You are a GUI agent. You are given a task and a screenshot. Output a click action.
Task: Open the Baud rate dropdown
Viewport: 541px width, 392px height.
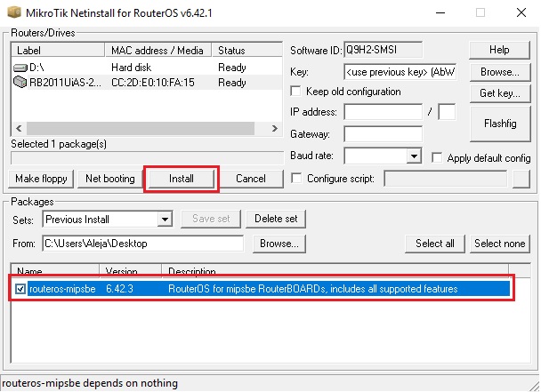click(414, 156)
